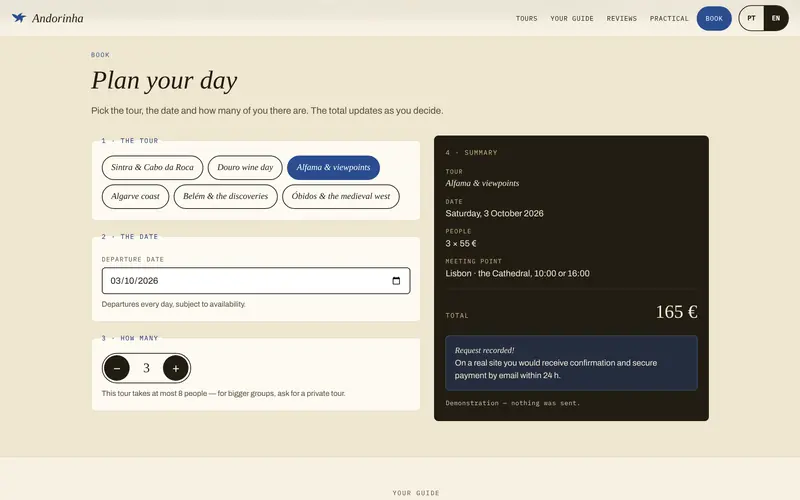Switch the language to EN
The width and height of the screenshot is (800, 500).
coord(776,18)
